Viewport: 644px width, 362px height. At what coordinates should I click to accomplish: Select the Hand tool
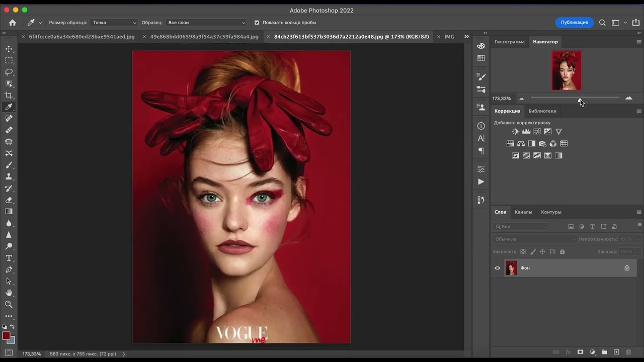click(x=9, y=293)
